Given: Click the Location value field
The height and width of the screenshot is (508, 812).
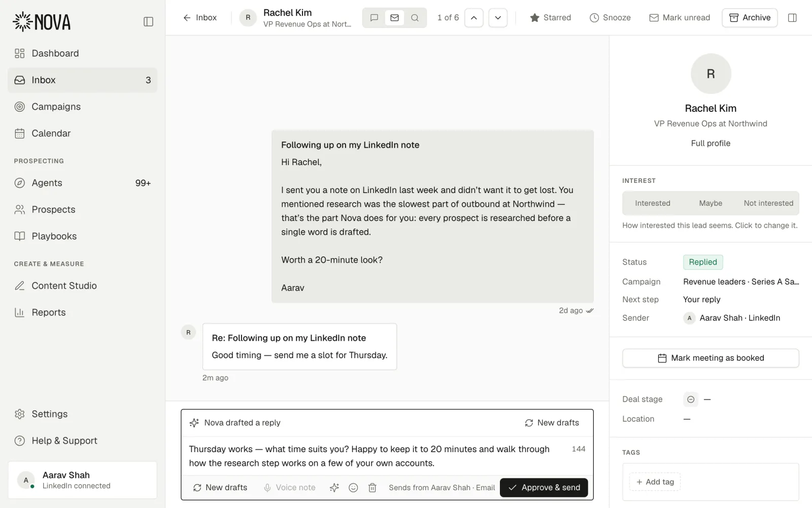Looking at the screenshot, I should pyautogui.click(x=687, y=419).
